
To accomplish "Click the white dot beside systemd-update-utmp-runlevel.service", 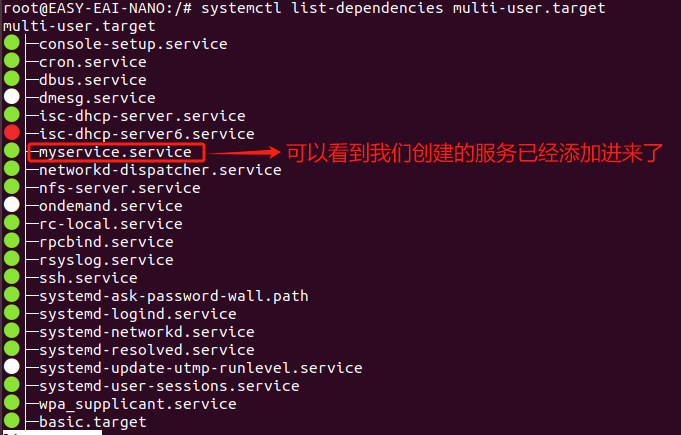I will 12,366.
